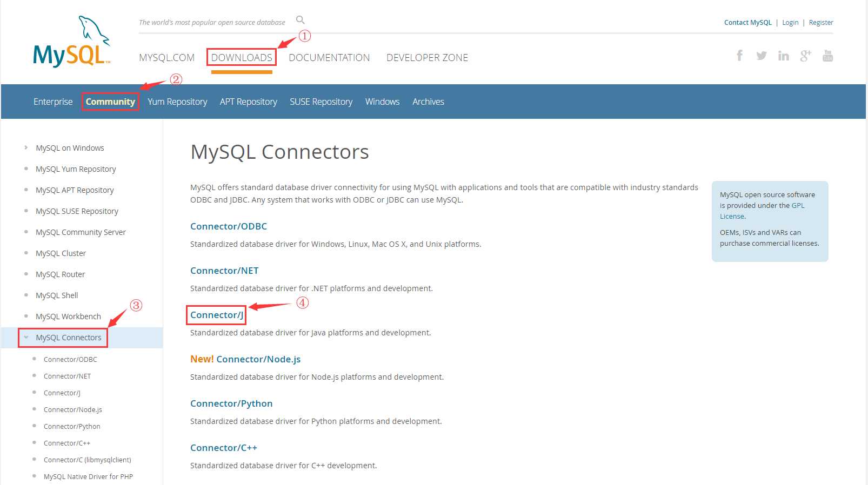Open MySQL APT Repository in sidebar
This screenshot has height=485, width=868.
(75, 190)
